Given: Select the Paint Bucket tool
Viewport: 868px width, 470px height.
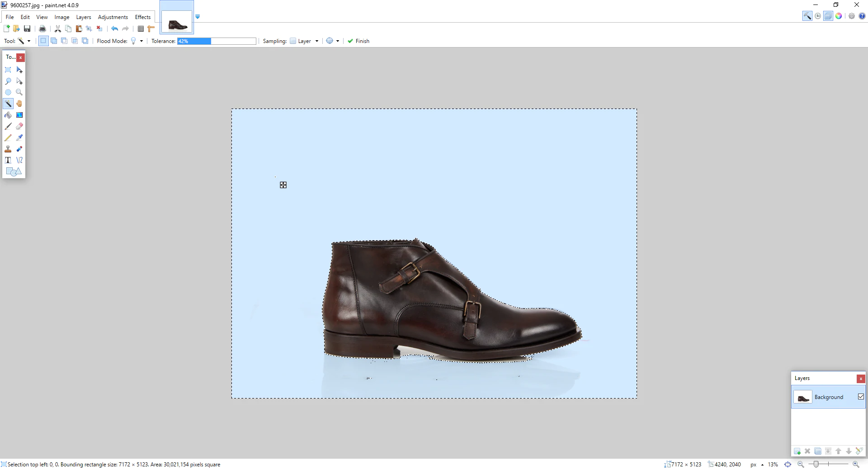Looking at the screenshot, I should (x=8, y=115).
